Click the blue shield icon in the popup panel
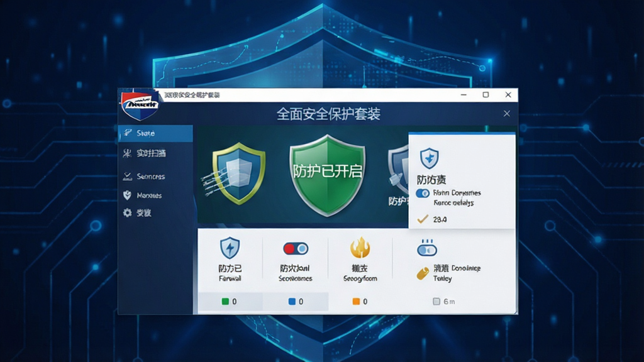The image size is (644, 362). pyautogui.click(x=429, y=158)
